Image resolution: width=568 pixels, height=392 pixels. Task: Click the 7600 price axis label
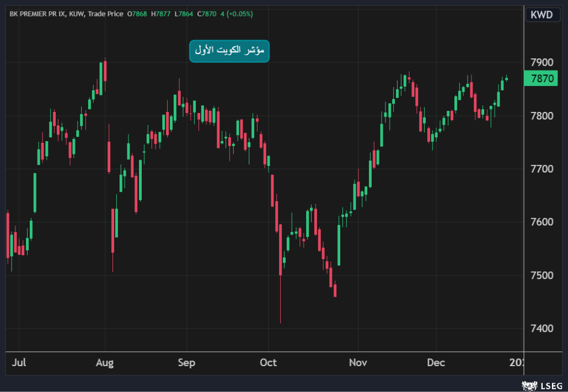click(541, 222)
